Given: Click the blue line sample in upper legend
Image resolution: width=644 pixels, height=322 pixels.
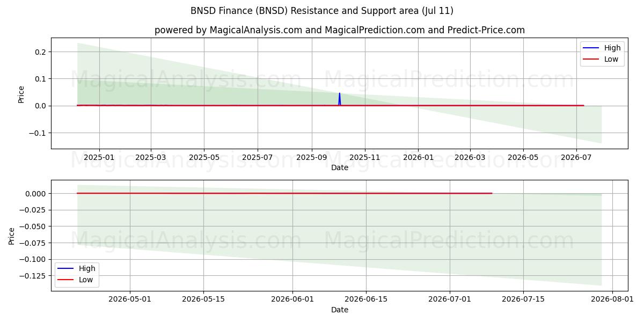Looking at the screenshot, I should tap(592, 48).
